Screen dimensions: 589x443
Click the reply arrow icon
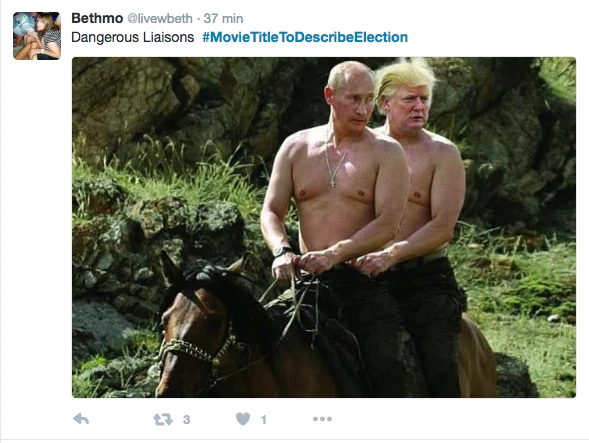tap(81, 419)
